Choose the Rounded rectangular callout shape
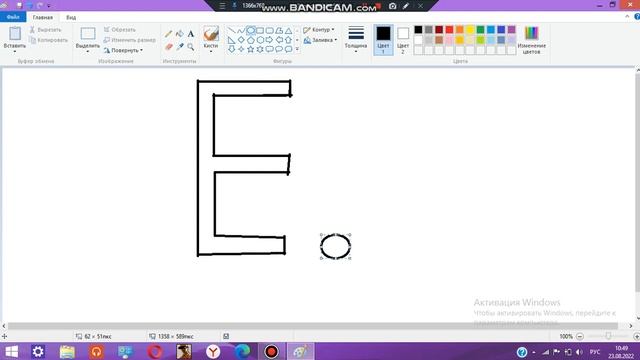 [x=269, y=49]
